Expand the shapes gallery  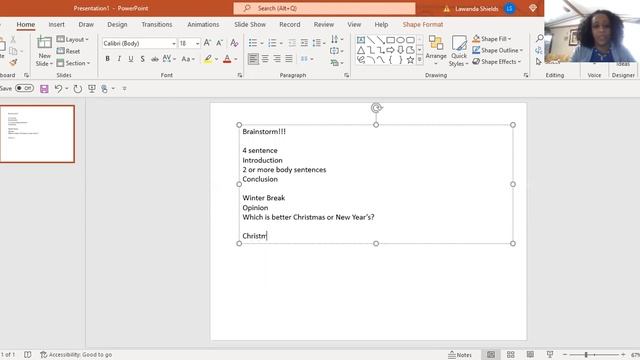point(419,60)
